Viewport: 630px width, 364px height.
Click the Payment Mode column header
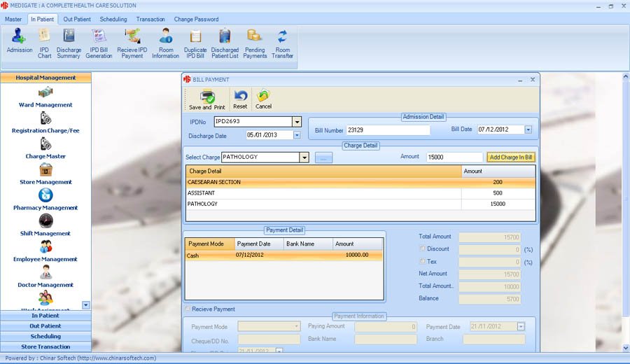210,244
